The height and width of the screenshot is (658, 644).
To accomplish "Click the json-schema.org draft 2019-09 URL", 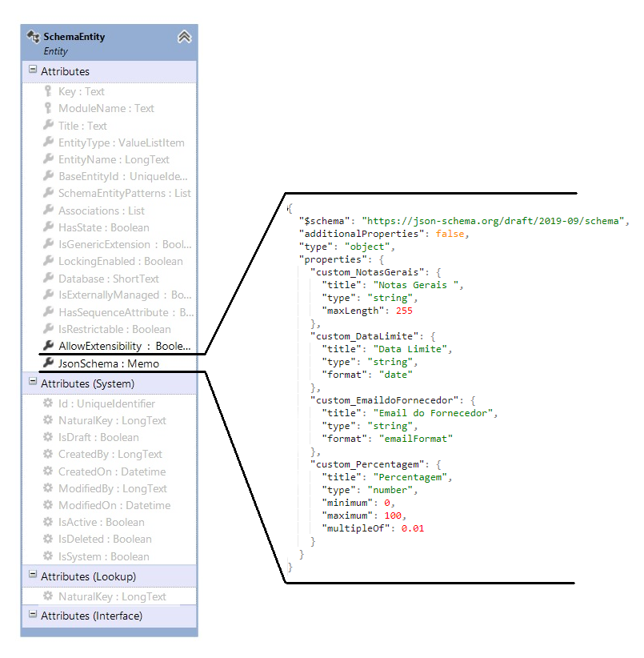I will [493, 221].
